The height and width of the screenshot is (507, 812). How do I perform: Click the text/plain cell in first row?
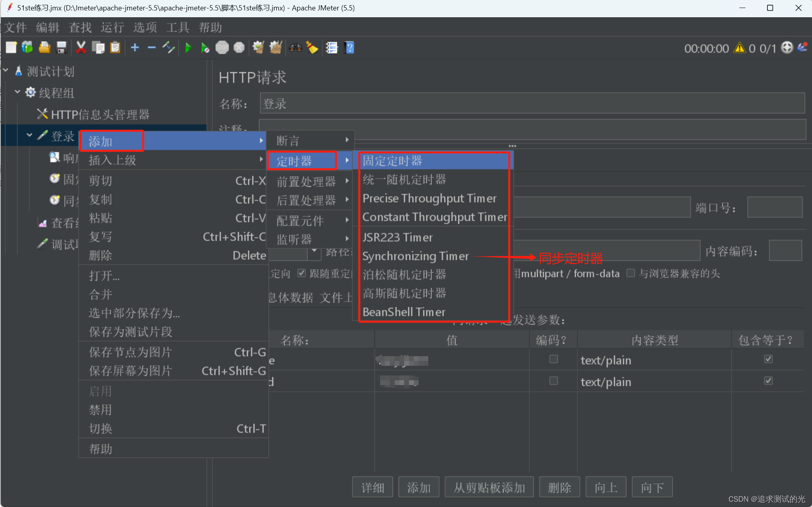point(654,360)
